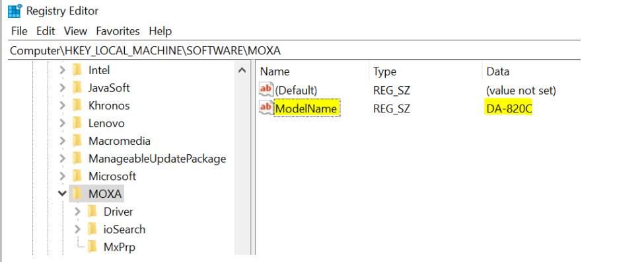Image resolution: width=644 pixels, height=262 pixels.
Task: Open the Favorites menu
Action: click(x=118, y=31)
